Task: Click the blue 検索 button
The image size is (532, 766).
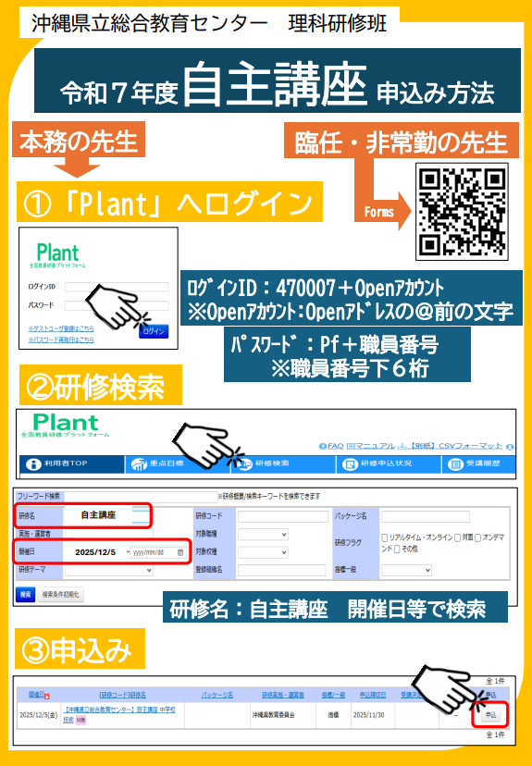Action: point(25,595)
